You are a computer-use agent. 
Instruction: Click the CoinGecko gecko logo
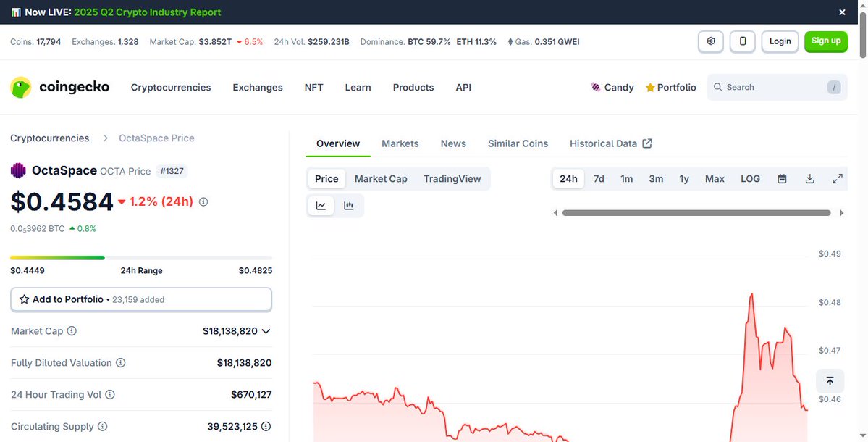21,88
